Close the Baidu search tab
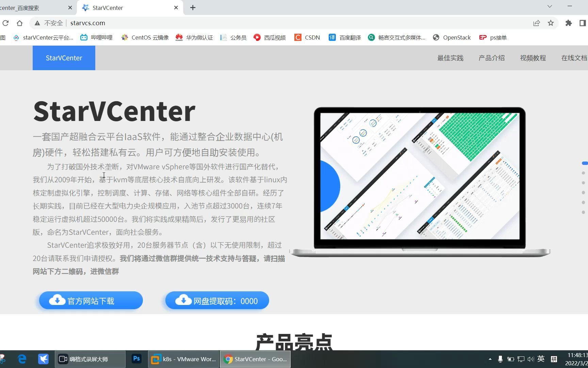Image resolution: width=588 pixels, height=368 pixels. 70,7
